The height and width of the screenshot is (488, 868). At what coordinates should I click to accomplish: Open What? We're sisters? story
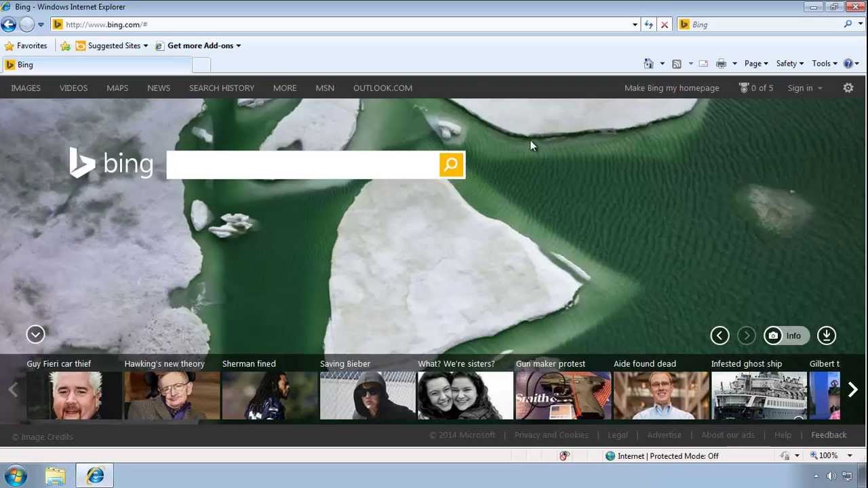point(465,389)
